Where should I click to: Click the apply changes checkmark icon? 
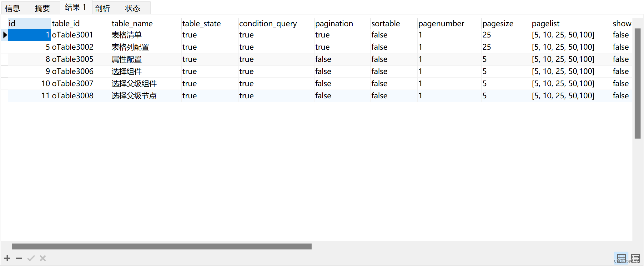31,258
